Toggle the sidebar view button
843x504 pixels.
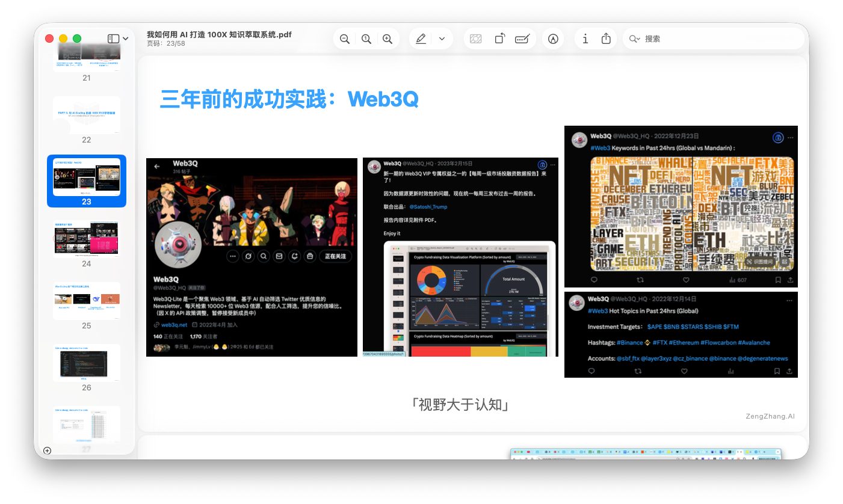113,38
